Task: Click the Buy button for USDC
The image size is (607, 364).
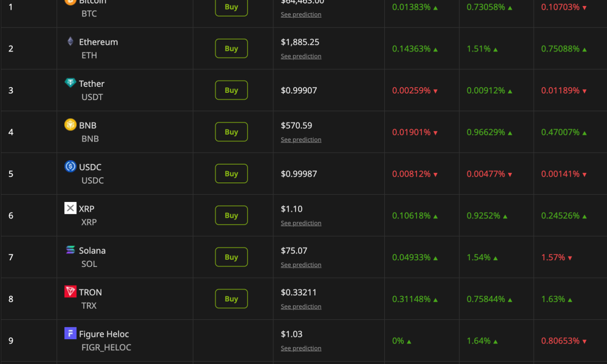Action: coord(231,174)
